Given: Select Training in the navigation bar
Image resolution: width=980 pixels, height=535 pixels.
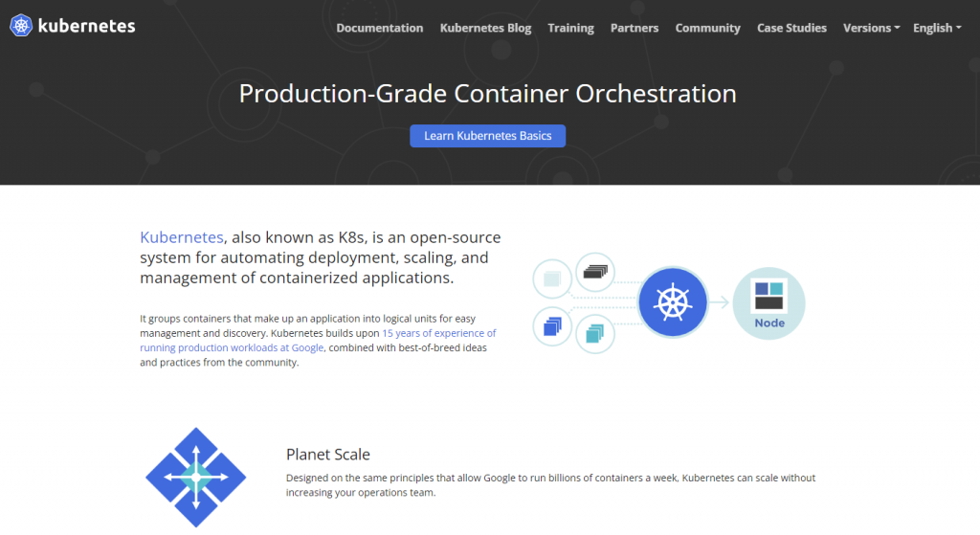Looking at the screenshot, I should coord(570,28).
